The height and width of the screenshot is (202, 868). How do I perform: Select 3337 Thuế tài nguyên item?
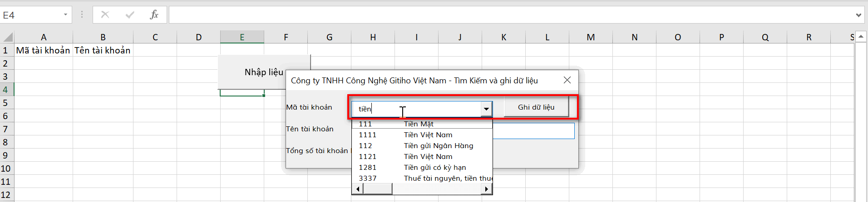[x=421, y=178]
